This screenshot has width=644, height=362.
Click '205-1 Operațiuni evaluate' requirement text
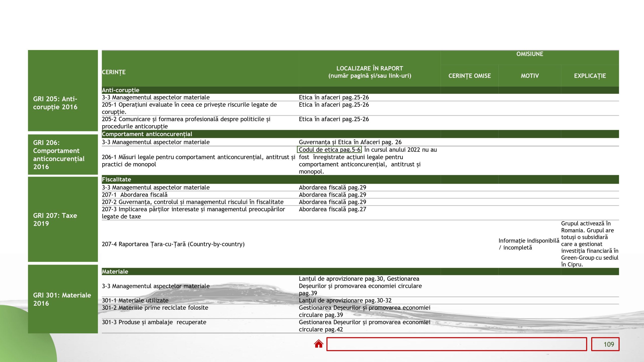[189, 108]
